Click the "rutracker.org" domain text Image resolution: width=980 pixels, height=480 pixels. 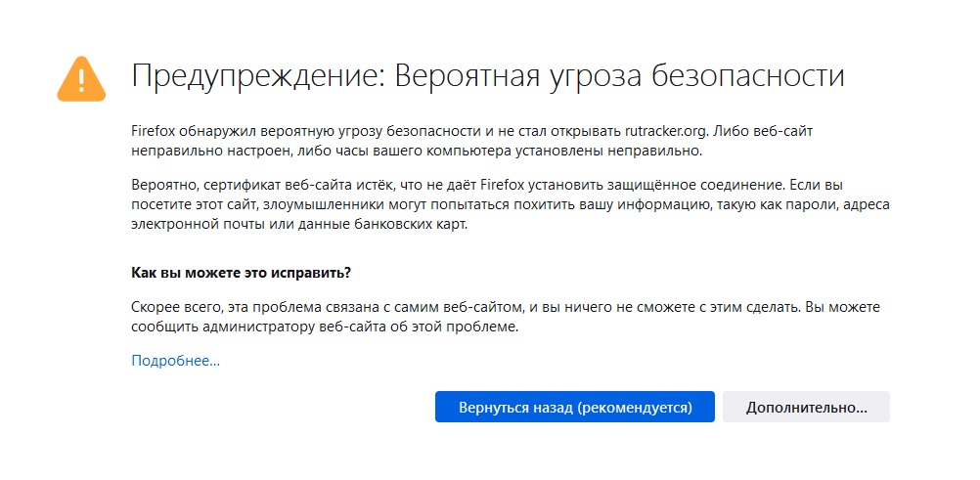[x=666, y=132]
